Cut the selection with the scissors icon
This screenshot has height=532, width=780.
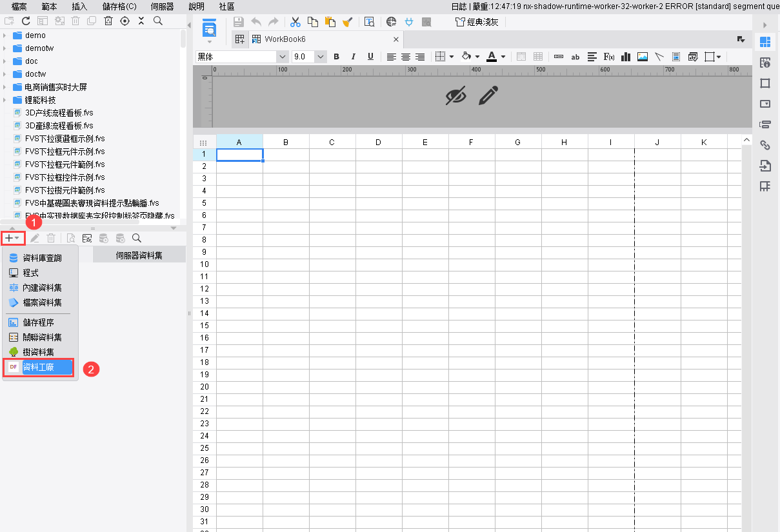[x=295, y=22]
